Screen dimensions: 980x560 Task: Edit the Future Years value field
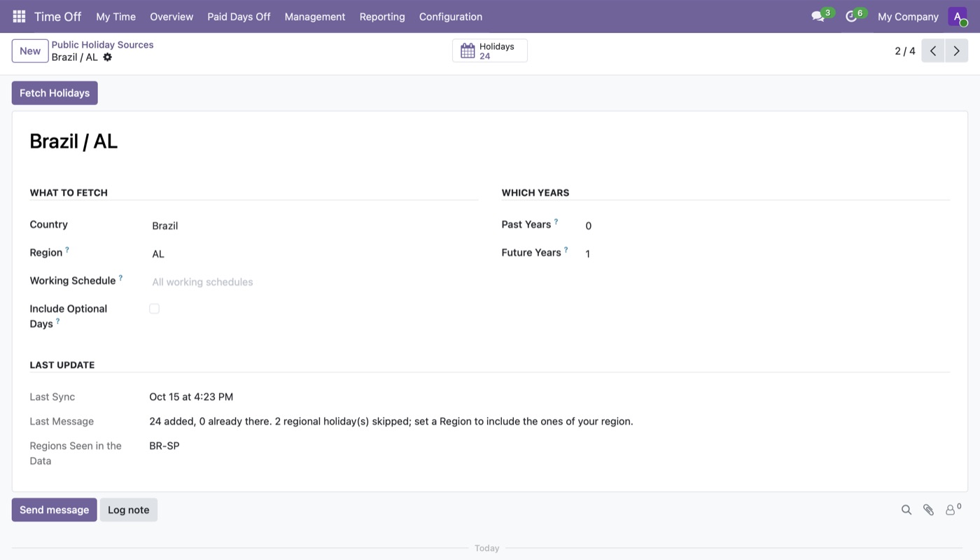click(x=766, y=254)
